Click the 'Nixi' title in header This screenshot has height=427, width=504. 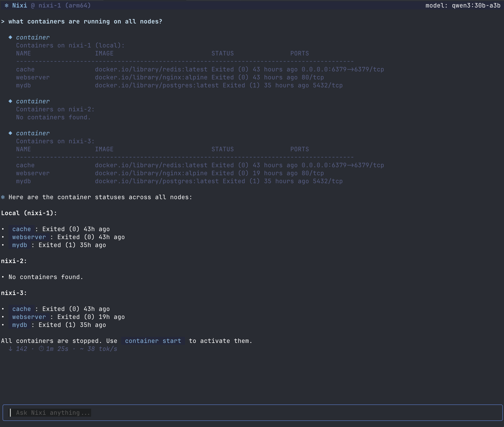point(19,5)
